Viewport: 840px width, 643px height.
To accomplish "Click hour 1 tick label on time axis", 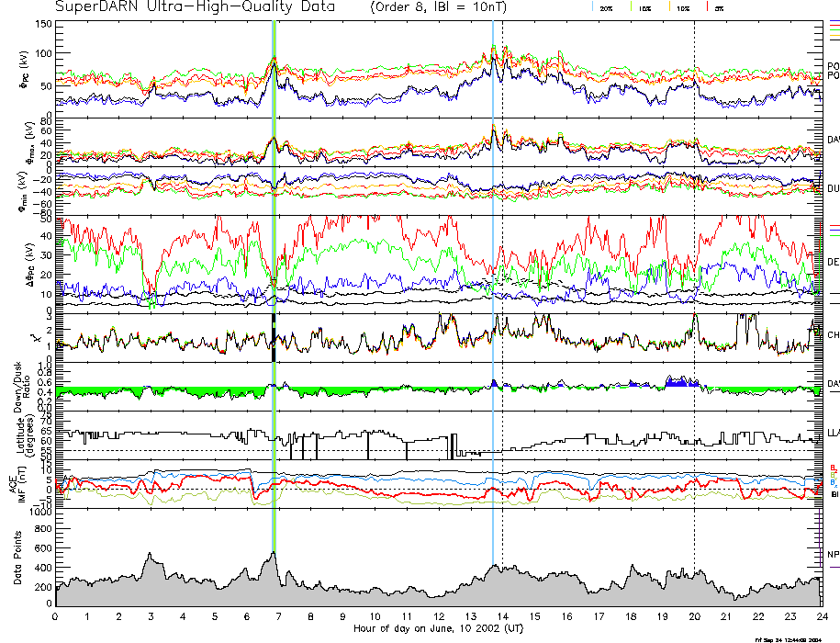I will pyautogui.click(x=87, y=616).
